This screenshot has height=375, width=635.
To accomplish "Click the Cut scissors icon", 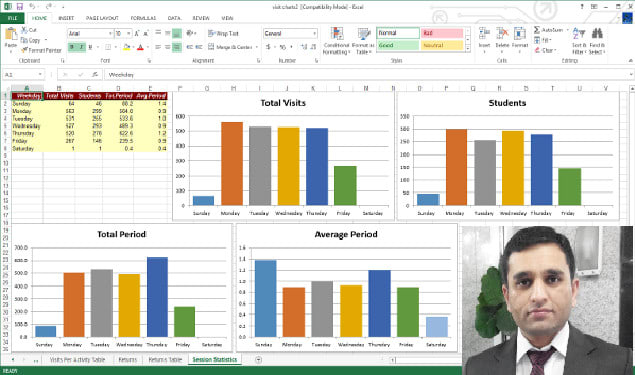I will coord(24,30).
